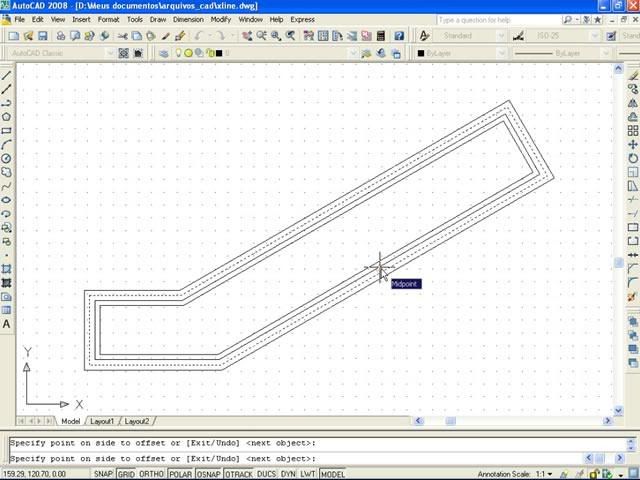Toggle OSNAP in status bar
The image size is (640, 480).
(209, 474)
